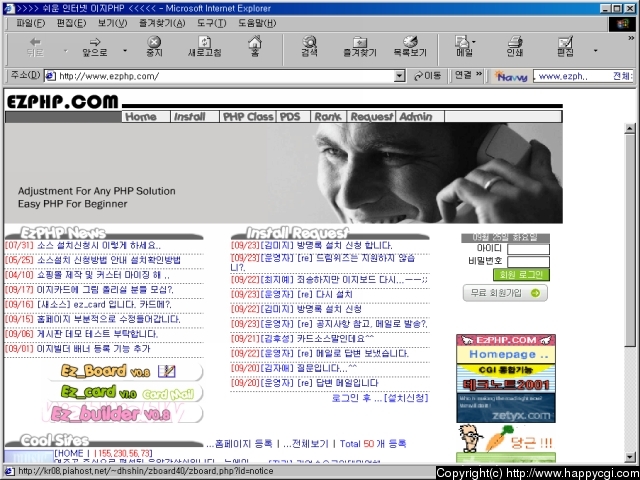Click the 전체보기 link in Cool Sites

[x=310, y=444]
